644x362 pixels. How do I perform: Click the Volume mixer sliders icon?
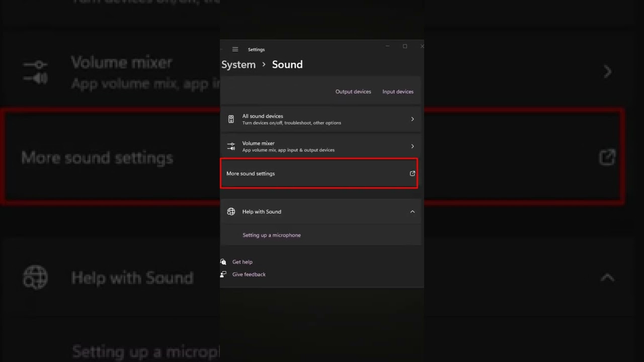pyautogui.click(x=231, y=146)
